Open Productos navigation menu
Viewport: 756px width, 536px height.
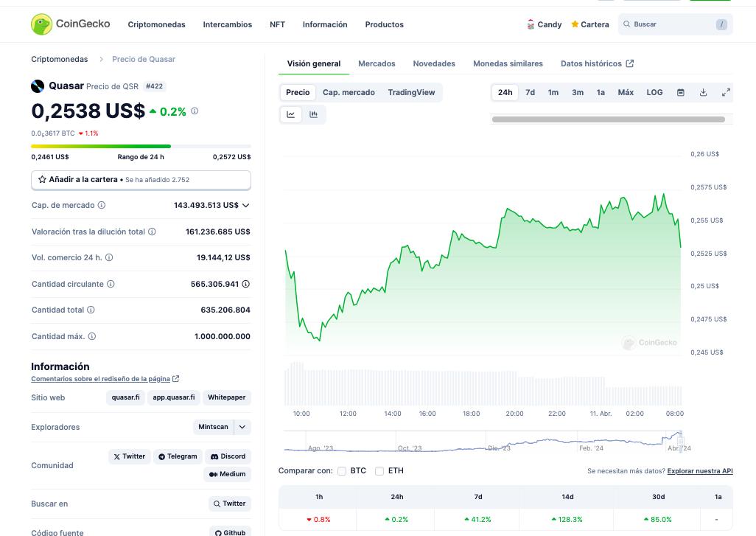pos(385,24)
